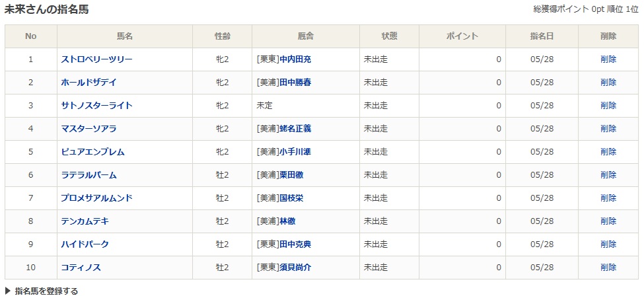The height and width of the screenshot is (296, 644).
Task: Click row number 7 cell
Action: pyautogui.click(x=31, y=198)
